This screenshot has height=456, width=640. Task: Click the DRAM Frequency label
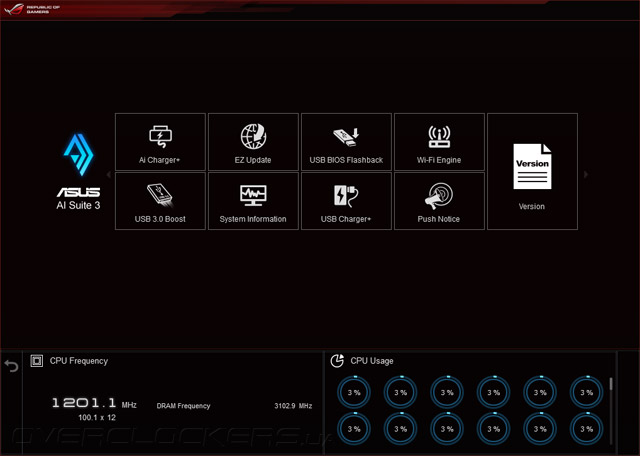pyautogui.click(x=183, y=406)
